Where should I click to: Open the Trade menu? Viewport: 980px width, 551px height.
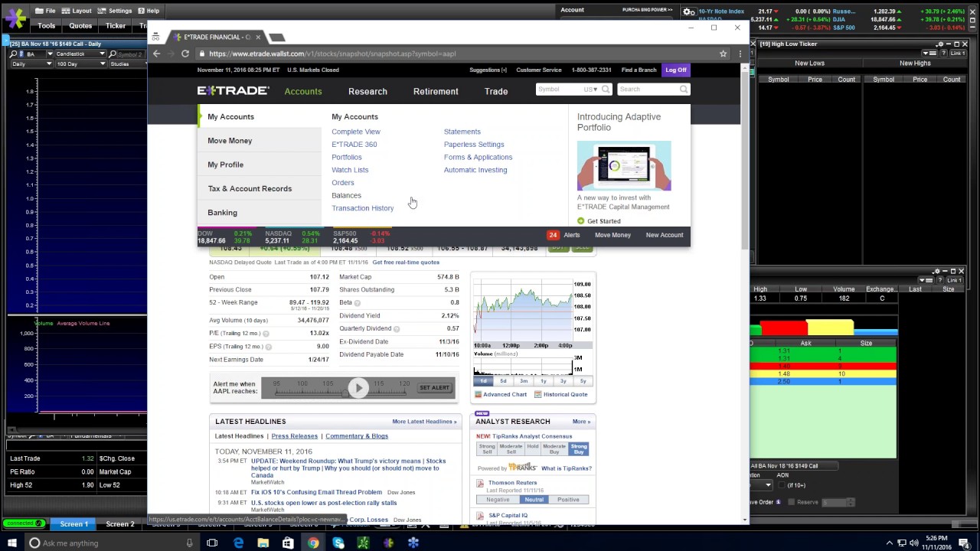[496, 91]
